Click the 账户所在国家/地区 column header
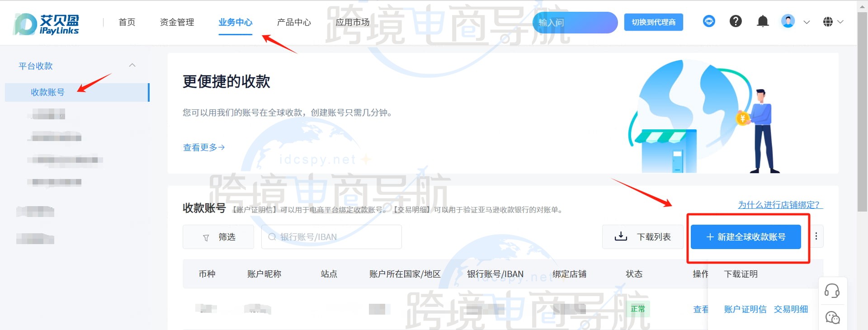 405,274
